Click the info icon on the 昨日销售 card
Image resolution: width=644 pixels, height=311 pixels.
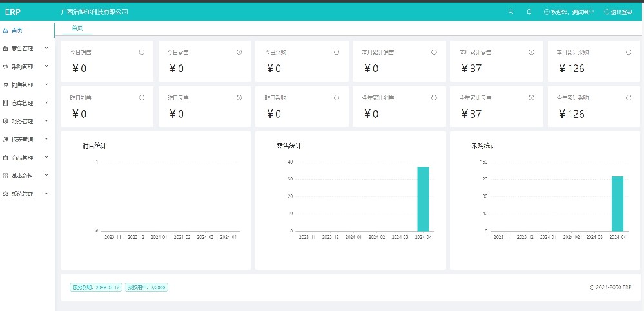click(142, 98)
